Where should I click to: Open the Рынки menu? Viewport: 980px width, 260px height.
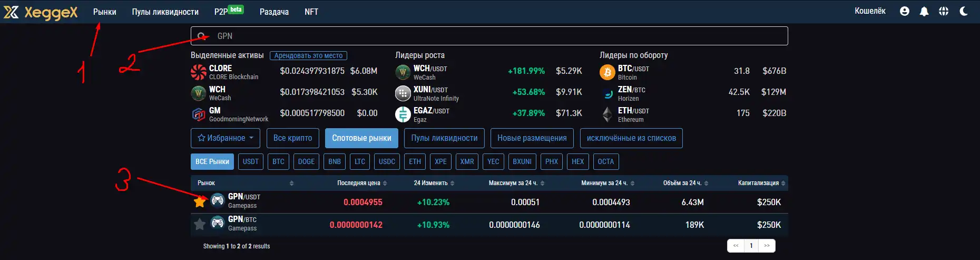[105, 12]
